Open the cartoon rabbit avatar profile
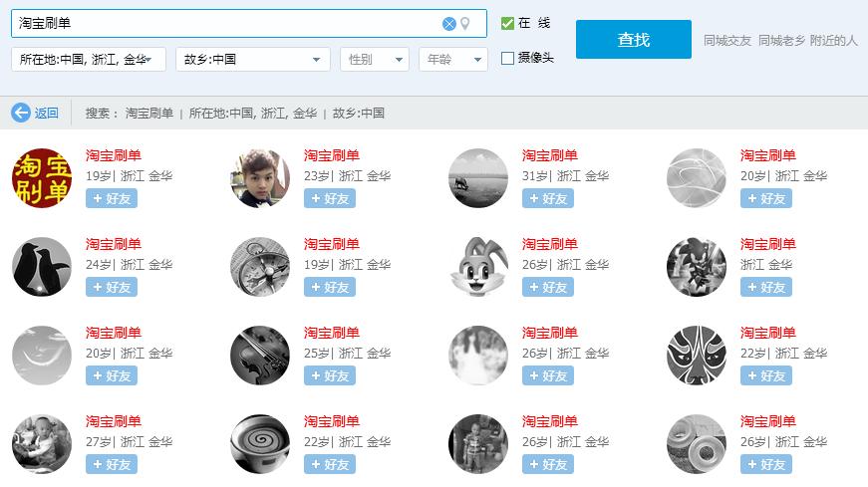The height and width of the screenshot is (487, 868). (478, 267)
